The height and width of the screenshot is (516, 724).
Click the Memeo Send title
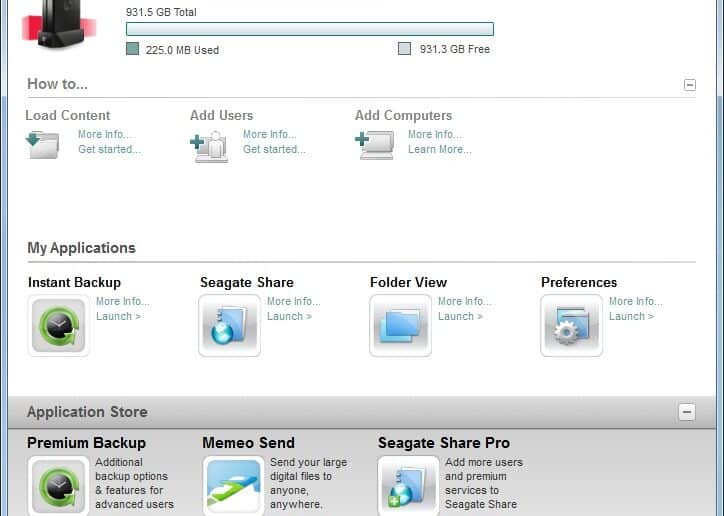(x=248, y=443)
